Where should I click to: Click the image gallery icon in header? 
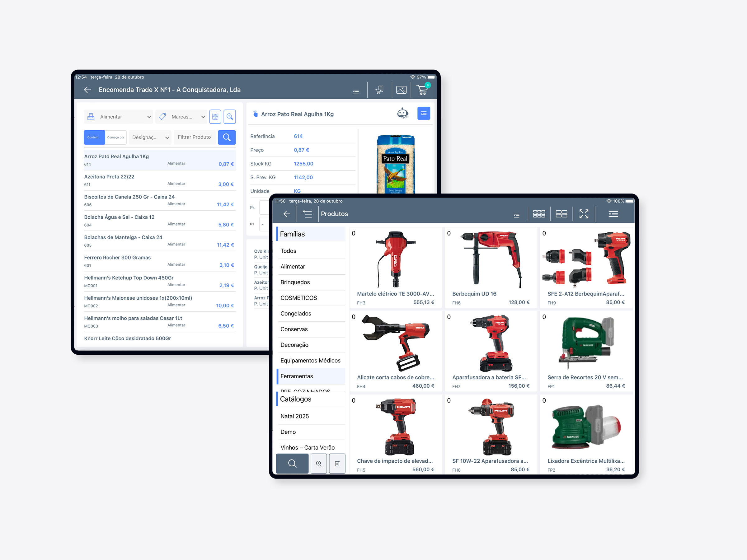tap(401, 90)
